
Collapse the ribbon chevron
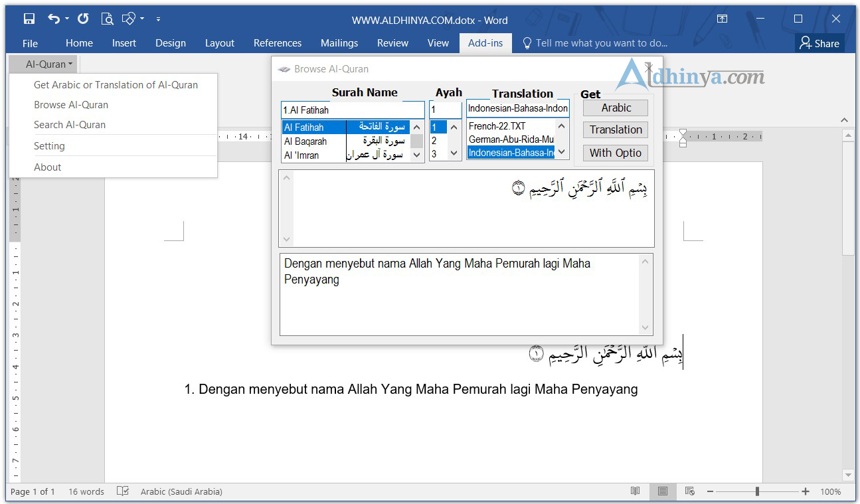click(845, 120)
